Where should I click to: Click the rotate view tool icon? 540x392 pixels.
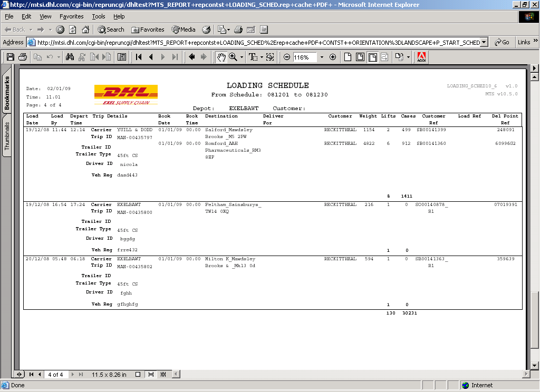pos(400,57)
